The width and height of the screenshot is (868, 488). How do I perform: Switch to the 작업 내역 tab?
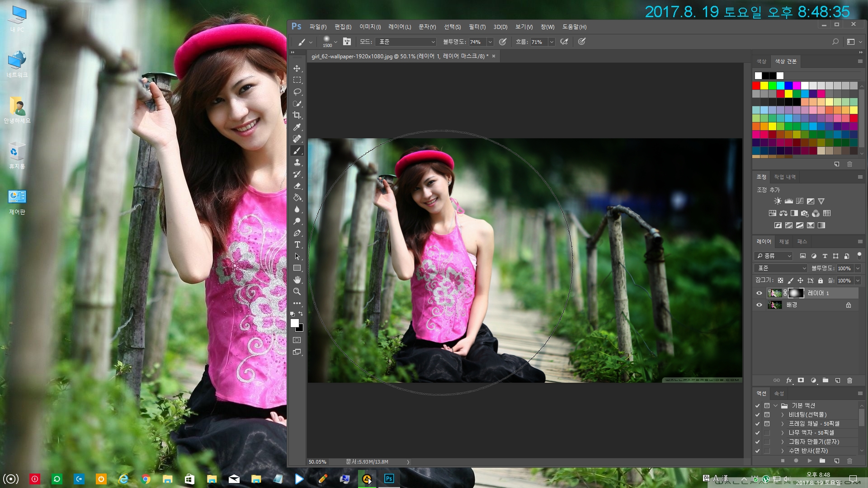[785, 177]
